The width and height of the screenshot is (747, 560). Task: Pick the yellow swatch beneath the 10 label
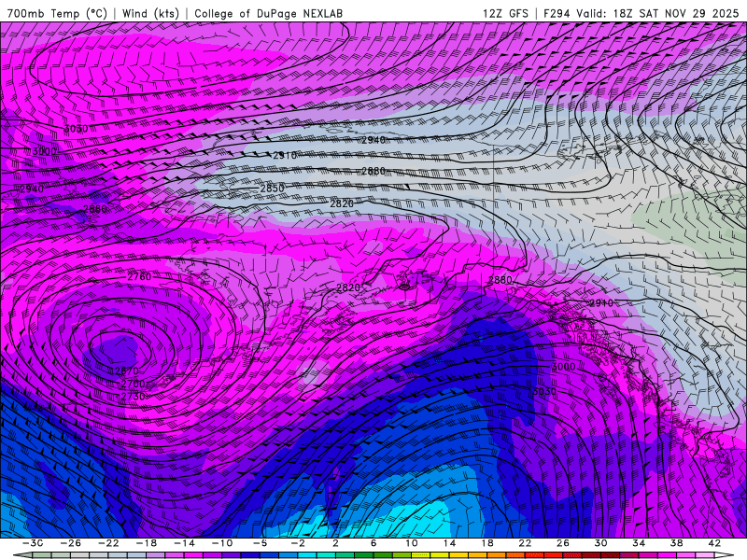421,555
